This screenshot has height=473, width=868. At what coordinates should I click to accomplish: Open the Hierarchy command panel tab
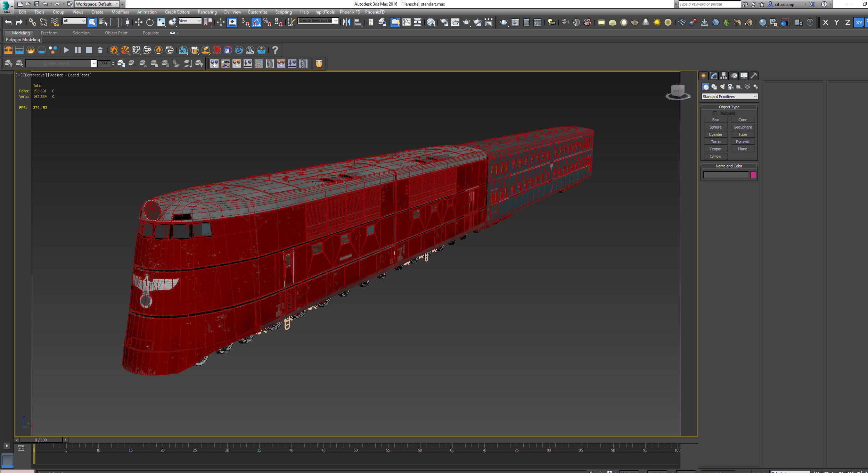[723, 75]
